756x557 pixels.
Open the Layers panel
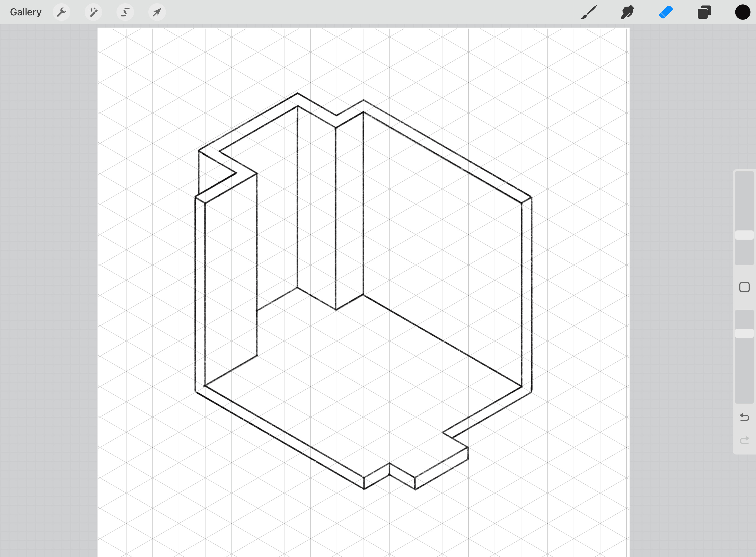click(x=704, y=12)
